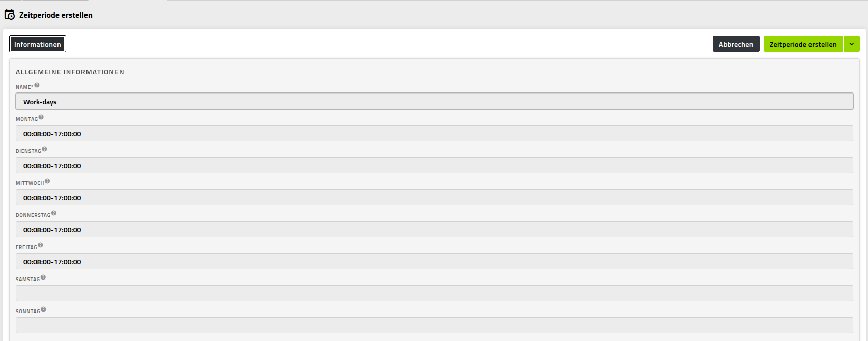Click the help icon beside Freitag
This screenshot has height=341, width=868.
[x=41, y=245]
